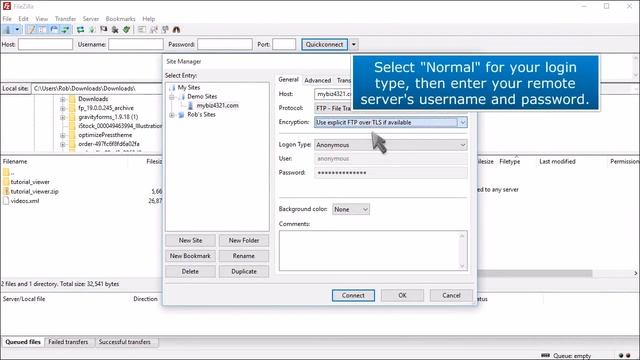
Task: Click the Delete button in Site Manager
Action: (x=191, y=271)
